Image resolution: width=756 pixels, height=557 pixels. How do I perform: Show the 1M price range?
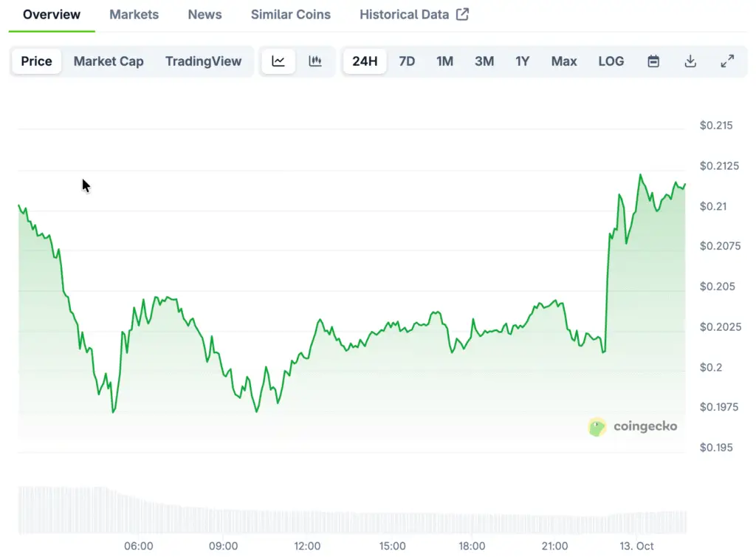(x=444, y=61)
